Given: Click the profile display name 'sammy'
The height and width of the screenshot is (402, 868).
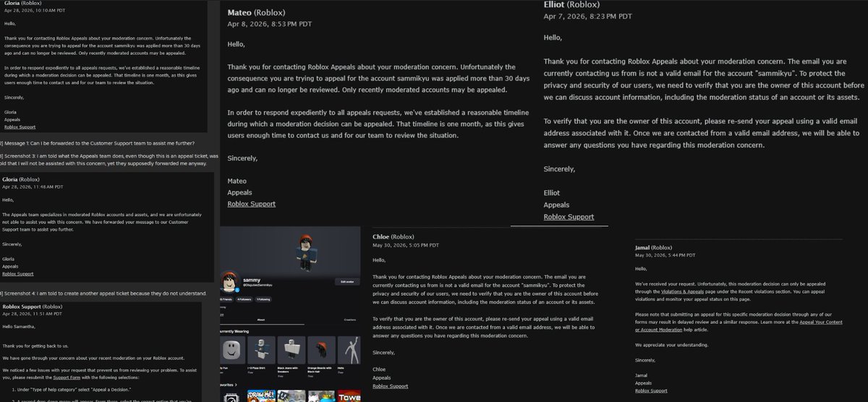Looking at the screenshot, I should tap(251, 278).
